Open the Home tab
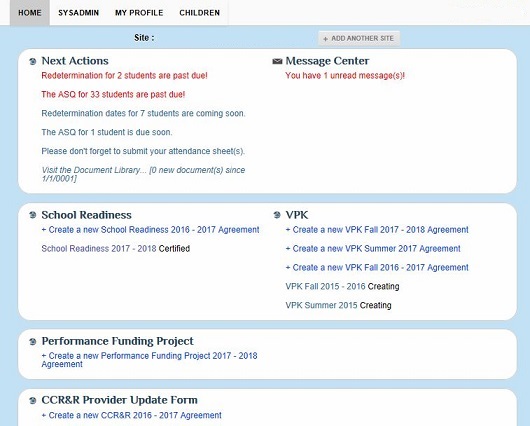The image size is (530, 426). 30,13
